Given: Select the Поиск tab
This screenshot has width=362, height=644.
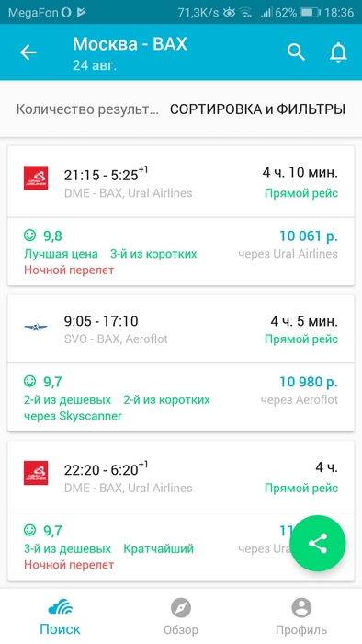Looking at the screenshot, I should click(x=61, y=616).
